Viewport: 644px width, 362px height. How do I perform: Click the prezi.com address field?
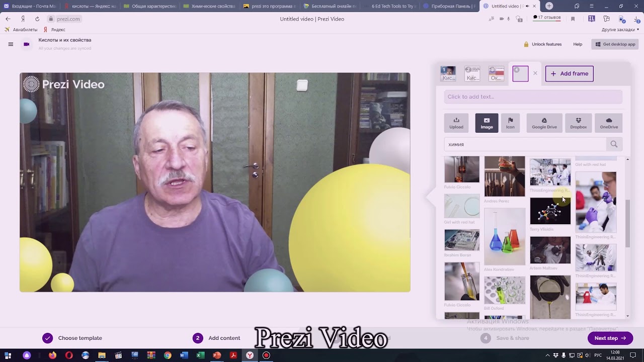pos(68,19)
